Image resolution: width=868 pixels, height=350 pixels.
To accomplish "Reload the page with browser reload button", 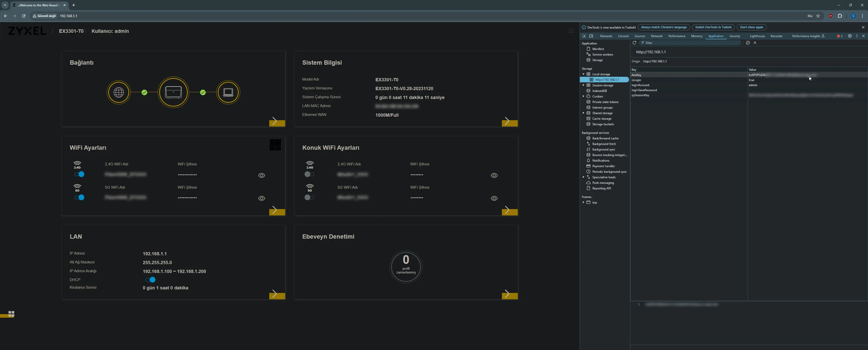I will pyautogui.click(x=23, y=16).
